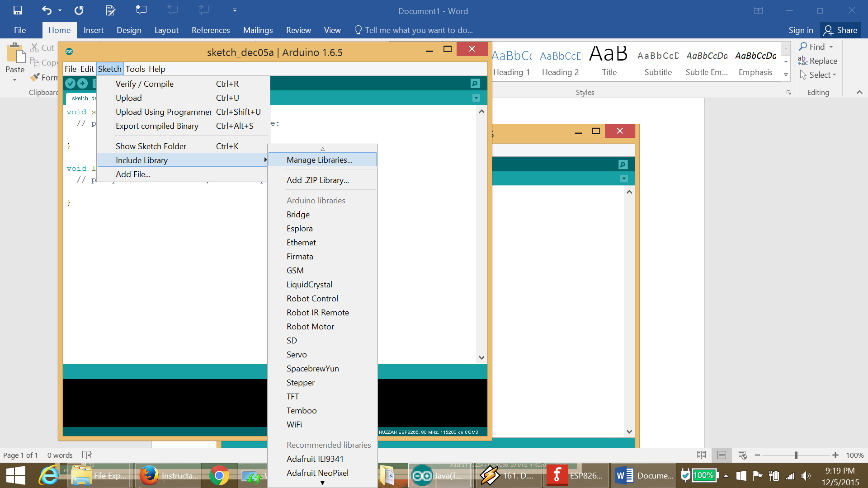Select the Adafruit NeoPixel library
Image resolution: width=868 pixels, height=488 pixels.
click(x=322, y=473)
